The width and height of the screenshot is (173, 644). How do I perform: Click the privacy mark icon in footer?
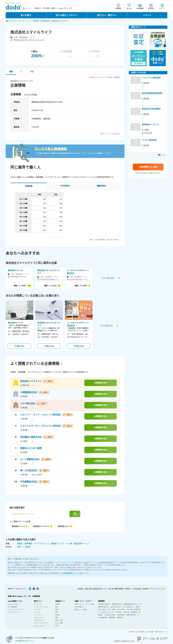[x=9, y=639]
